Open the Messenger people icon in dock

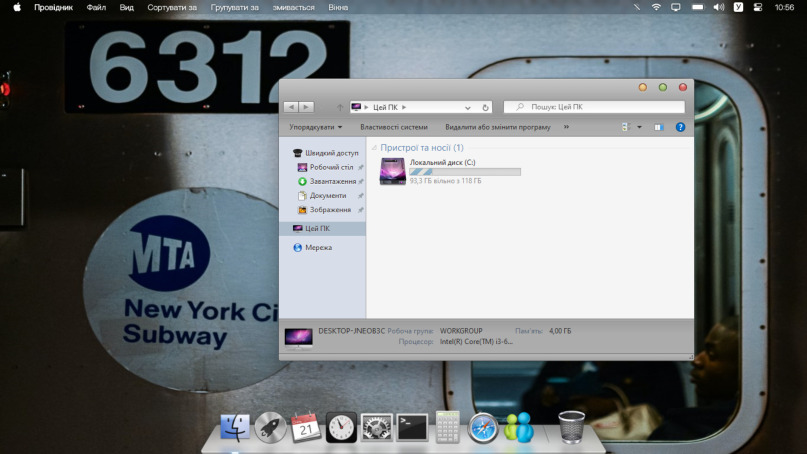click(x=518, y=427)
